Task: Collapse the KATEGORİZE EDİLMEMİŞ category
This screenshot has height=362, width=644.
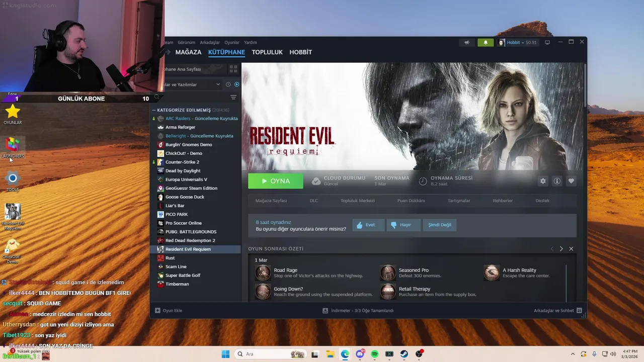Action: click(x=154, y=110)
